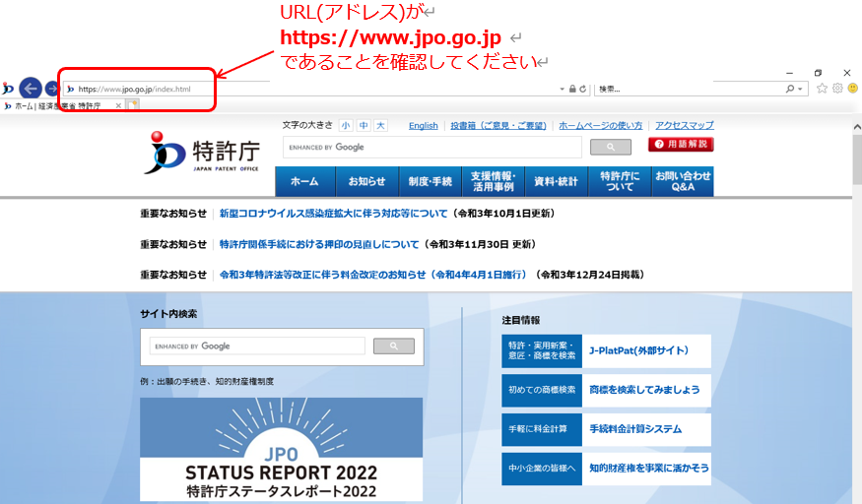Click the browser forward arrow button
Viewport: 862px width, 504px height.
click(x=51, y=89)
